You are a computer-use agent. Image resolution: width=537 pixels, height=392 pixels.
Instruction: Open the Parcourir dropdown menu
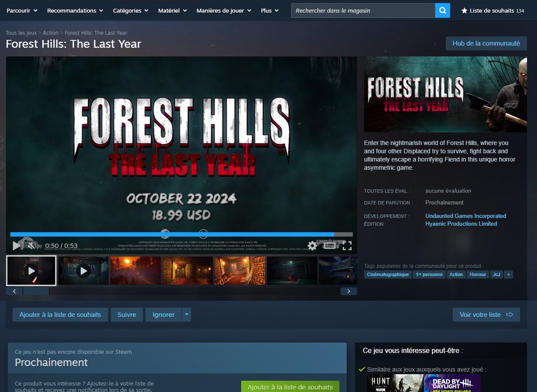22,10
